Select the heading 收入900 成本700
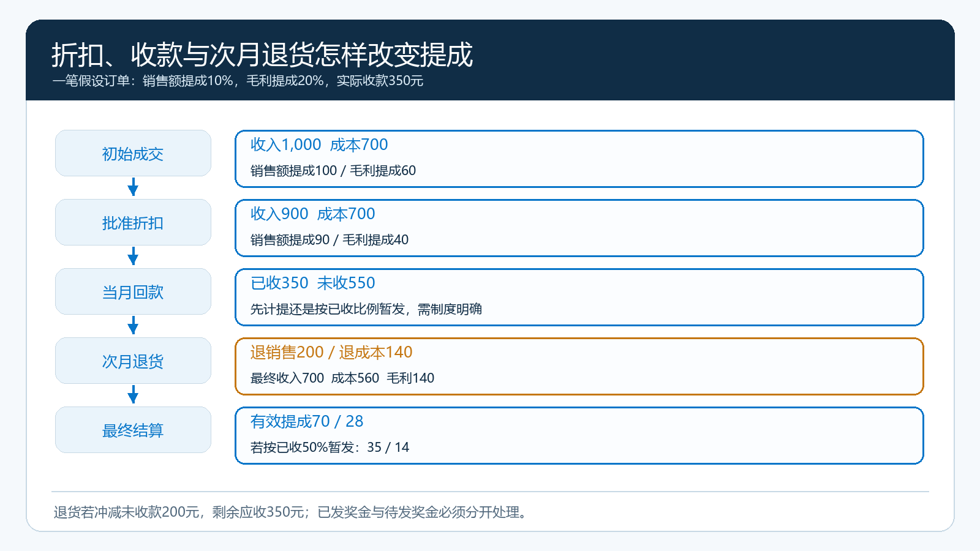Image resolution: width=980 pixels, height=551 pixels. pyautogui.click(x=313, y=214)
